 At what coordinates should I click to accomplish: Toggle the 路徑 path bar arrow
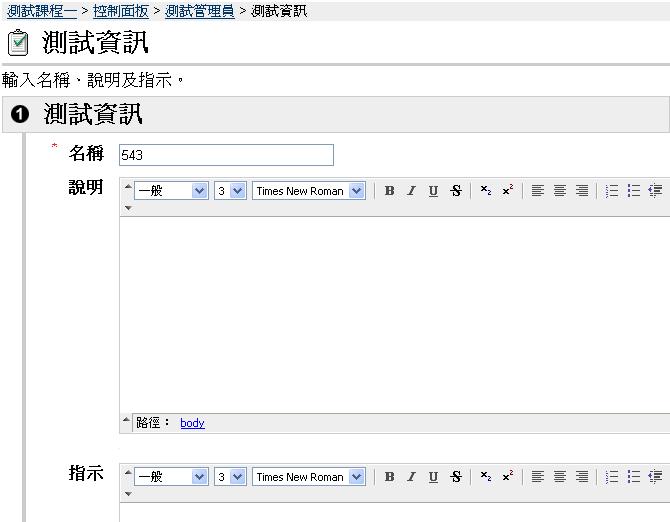126,422
